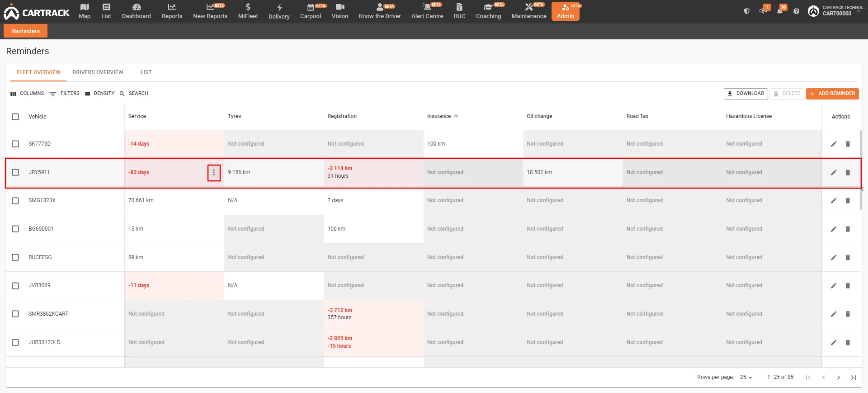Open Maintenance wrench icon

tap(529, 7)
